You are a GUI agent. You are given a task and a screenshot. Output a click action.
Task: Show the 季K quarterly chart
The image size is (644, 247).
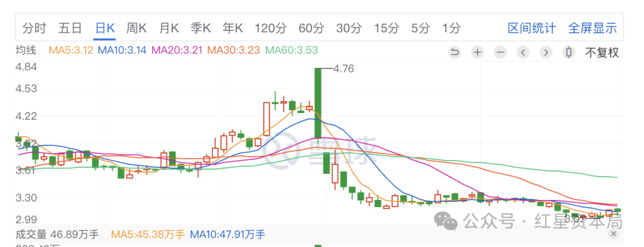tap(201, 28)
